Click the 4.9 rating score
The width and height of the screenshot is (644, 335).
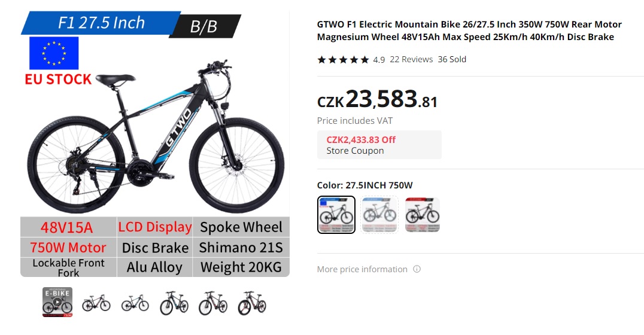pos(379,60)
